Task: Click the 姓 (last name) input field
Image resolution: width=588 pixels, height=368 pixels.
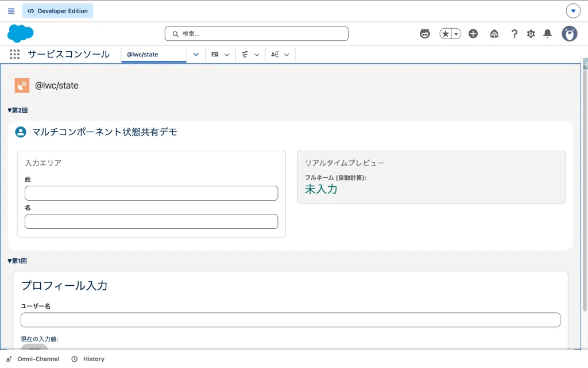Action: (x=151, y=193)
